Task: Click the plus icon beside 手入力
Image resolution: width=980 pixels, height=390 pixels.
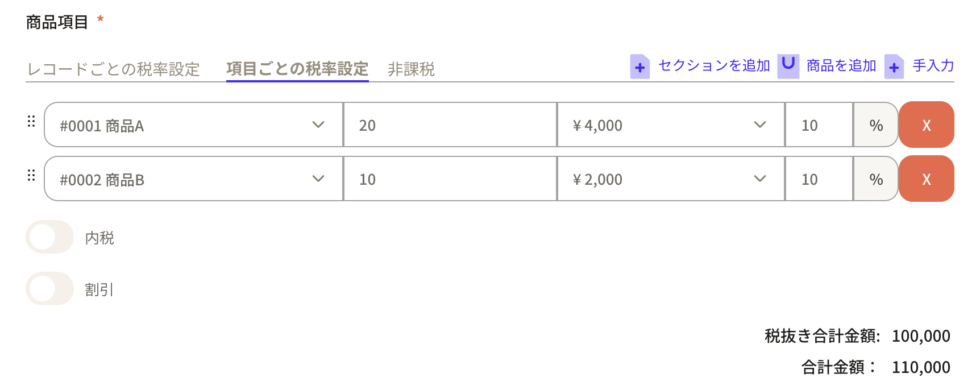Action: coord(894,67)
